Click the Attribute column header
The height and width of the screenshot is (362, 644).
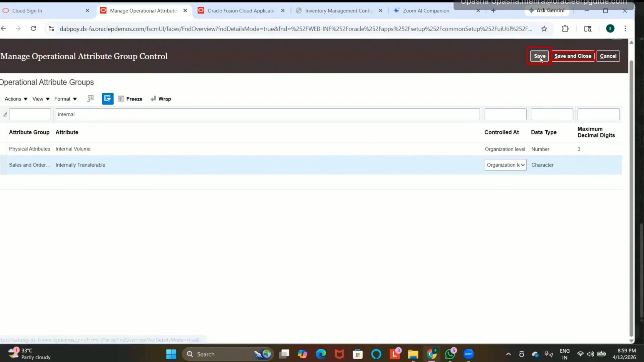pyautogui.click(x=67, y=132)
